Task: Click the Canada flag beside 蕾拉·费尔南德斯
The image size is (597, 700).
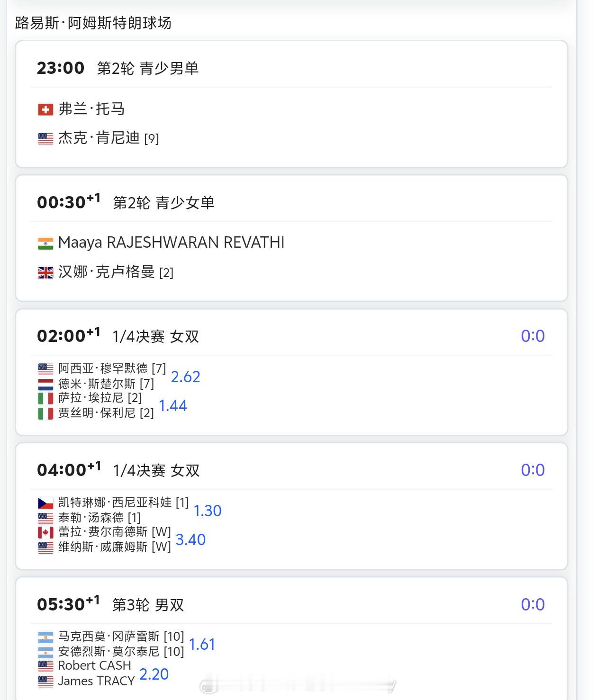Action: pyautogui.click(x=45, y=533)
